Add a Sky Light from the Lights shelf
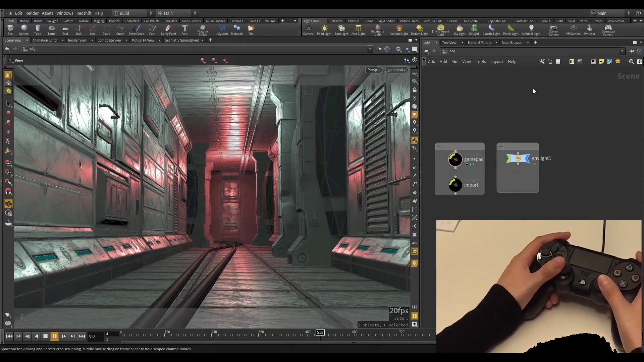Screen dimensions: 644x362 460,30
